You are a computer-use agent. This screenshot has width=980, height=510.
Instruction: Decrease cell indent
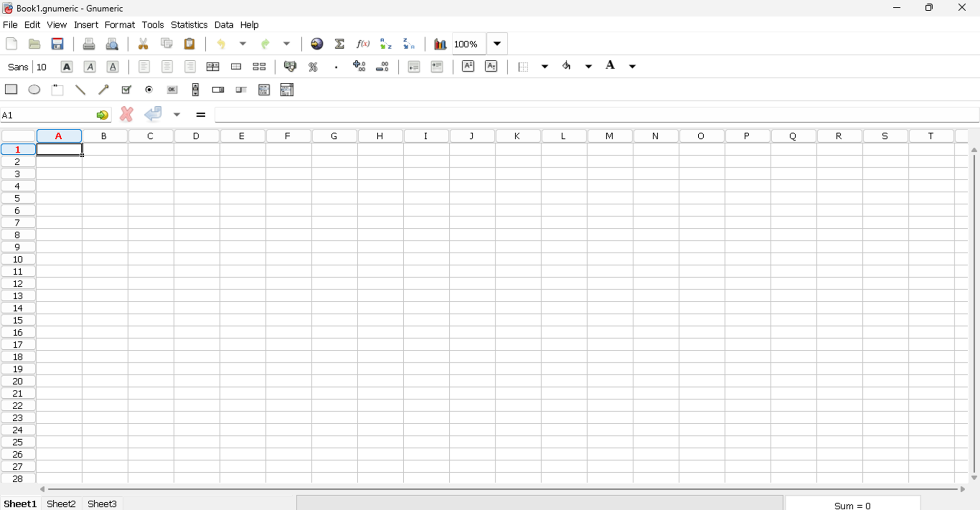point(414,67)
